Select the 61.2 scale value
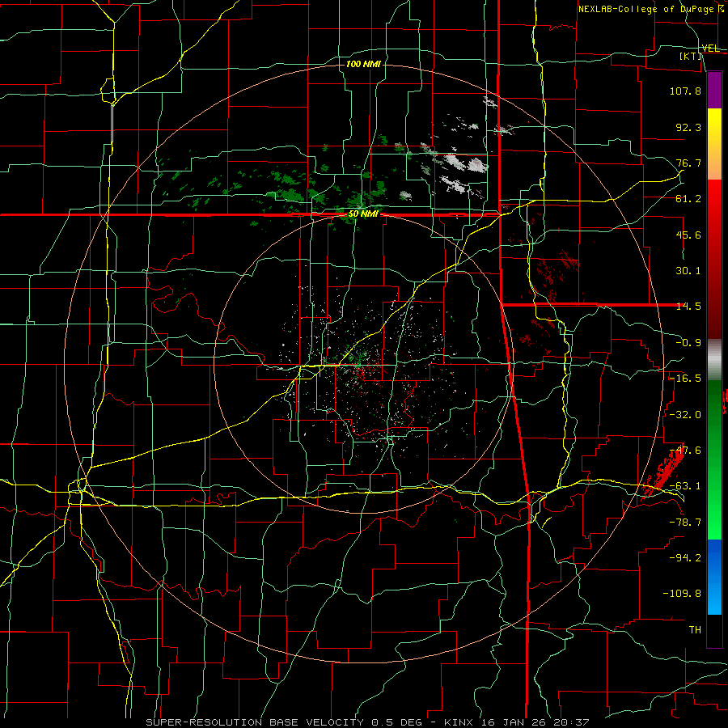Viewport: 728px width, 728px height. click(688, 199)
